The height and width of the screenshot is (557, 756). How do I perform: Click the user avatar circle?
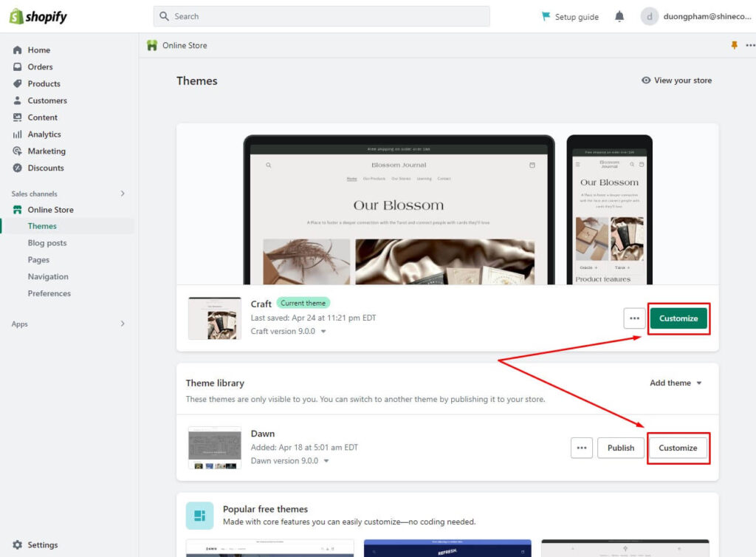pyautogui.click(x=650, y=16)
